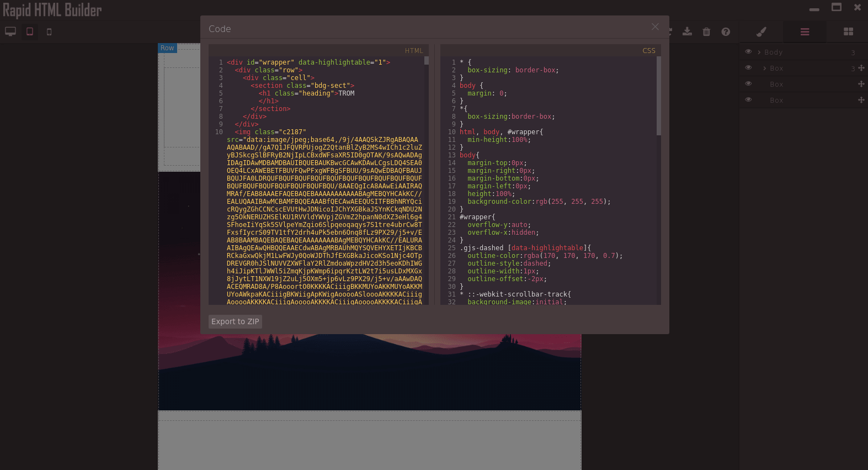The width and height of the screenshot is (868, 470).
Task: Expand the first Box layer chevron
Action: pyautogui.click(x=764, y=68)
